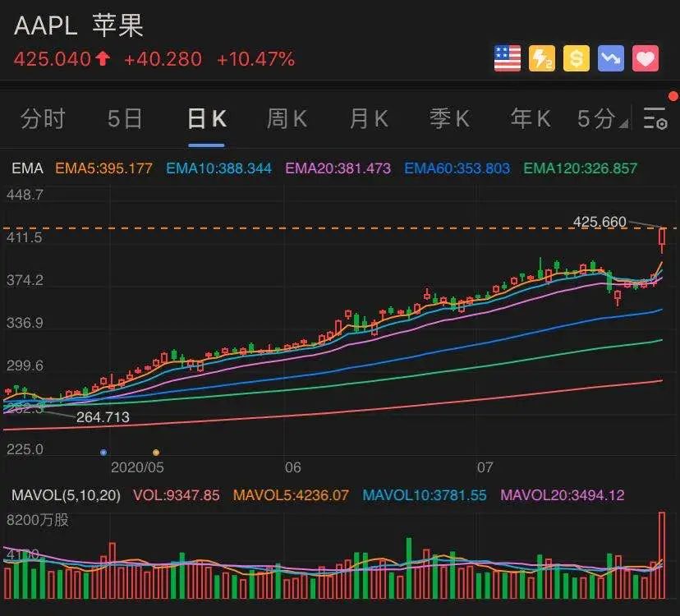Image resolution: width=680 pixels, height=616 pixels.
Task: Click the EMA5:395.177 value
Action: coord(103,168)
